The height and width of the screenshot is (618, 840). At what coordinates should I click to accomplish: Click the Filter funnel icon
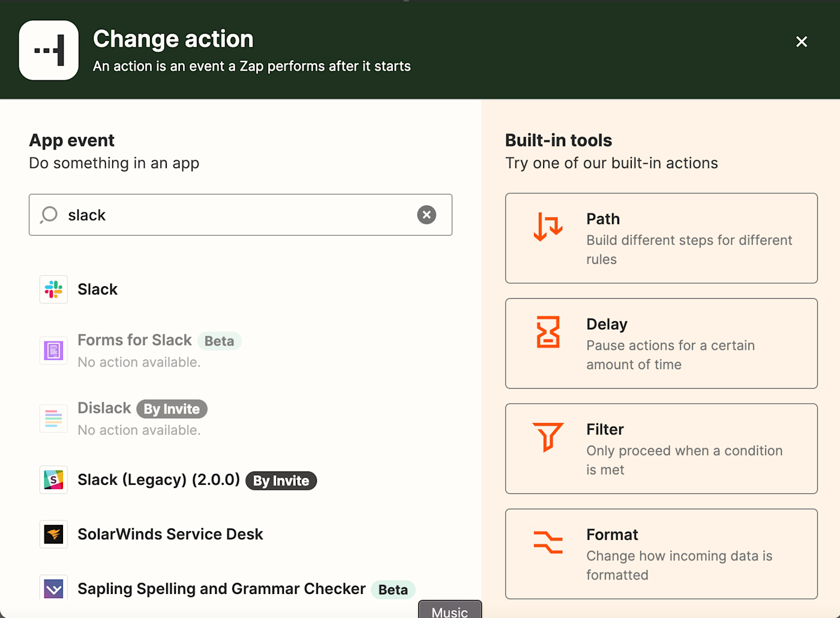click(548, 436)
